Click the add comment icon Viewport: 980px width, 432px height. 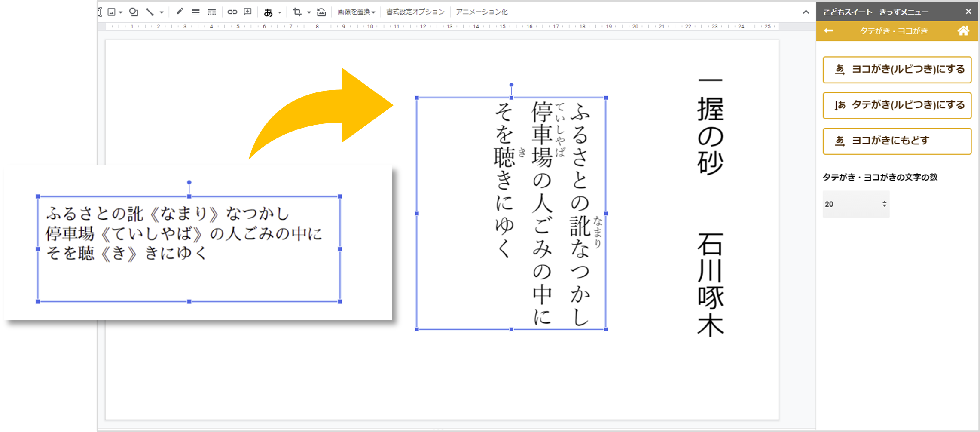248,12
